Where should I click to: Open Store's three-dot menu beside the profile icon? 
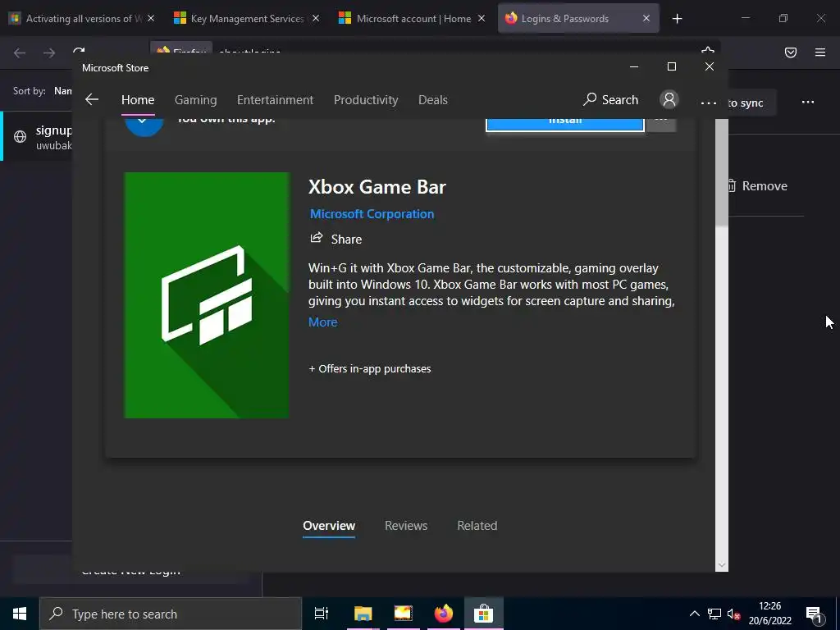coord(708,103)
